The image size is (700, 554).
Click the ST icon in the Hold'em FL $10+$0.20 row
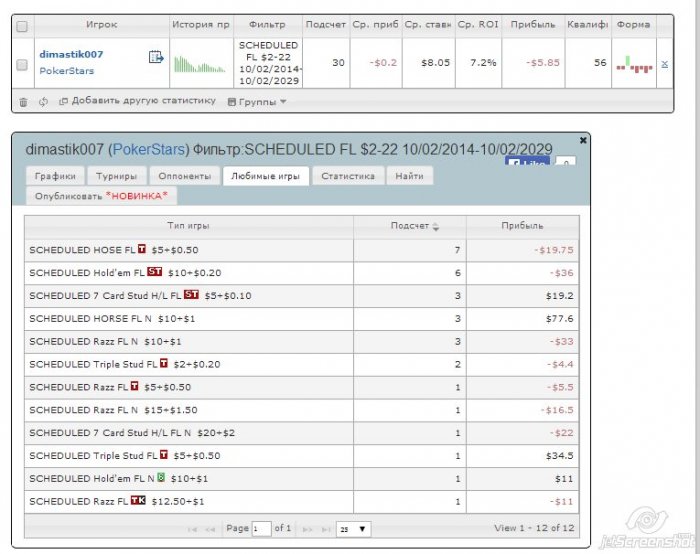coord(154,271)
